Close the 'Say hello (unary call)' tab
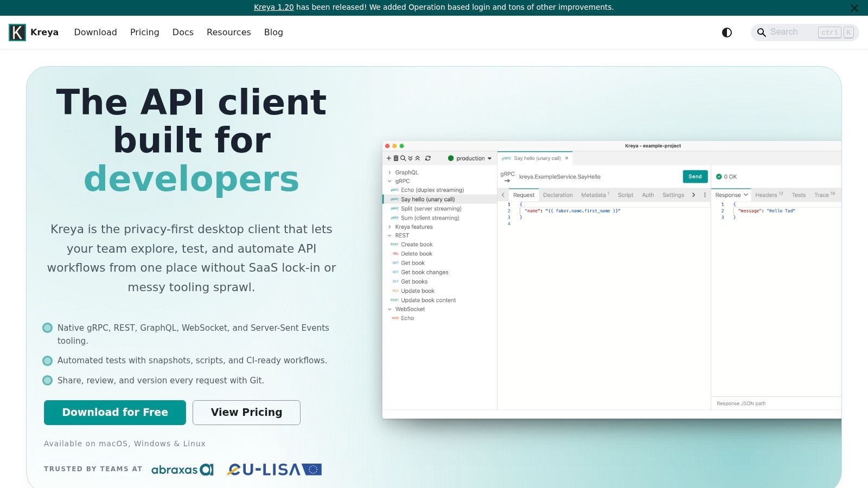The image size is (868, 488). [x=566, y=158]
